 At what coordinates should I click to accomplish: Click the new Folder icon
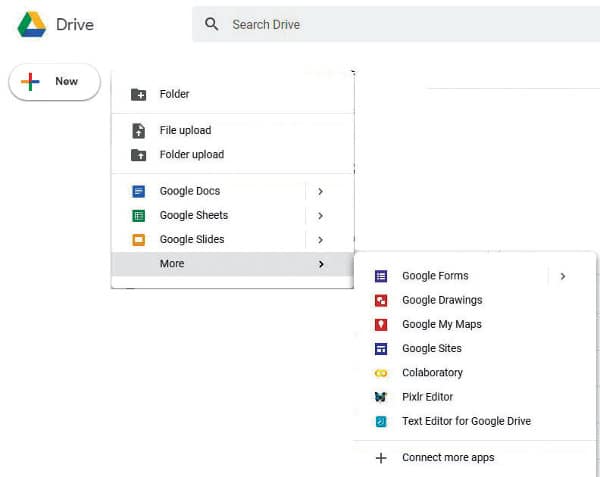point(139,95)
